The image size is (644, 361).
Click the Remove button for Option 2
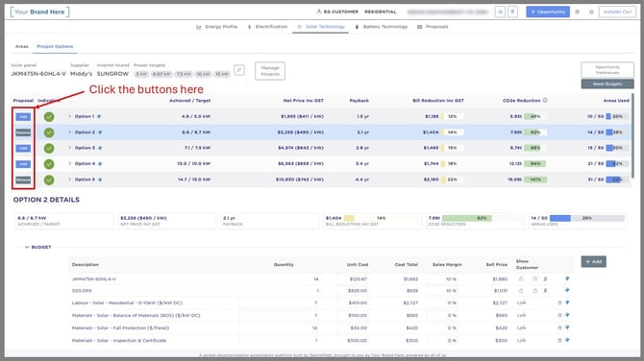pyautogui.click(x=23, y=132)
